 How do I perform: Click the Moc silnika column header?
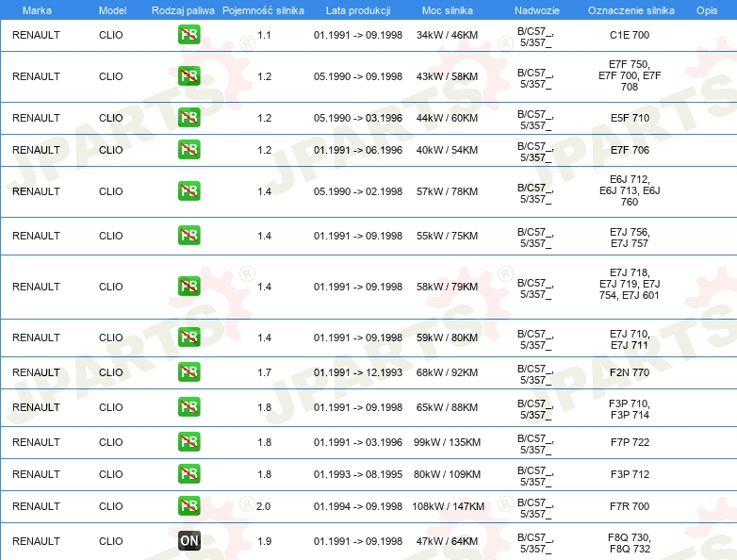point(448,10)
